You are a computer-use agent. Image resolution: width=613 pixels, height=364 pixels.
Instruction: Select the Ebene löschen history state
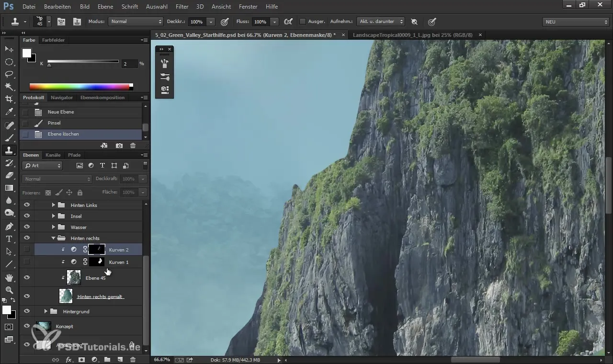click(80, 134)
